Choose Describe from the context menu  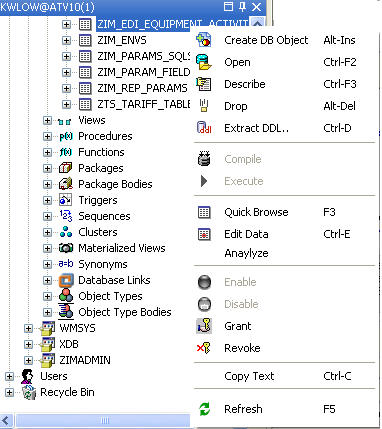[286, 84]
